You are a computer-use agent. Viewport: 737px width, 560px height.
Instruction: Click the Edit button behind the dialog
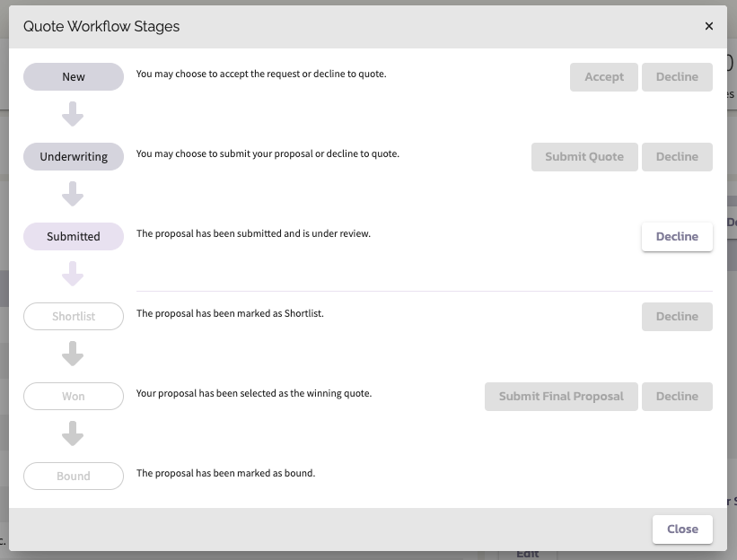coord(527,555)
